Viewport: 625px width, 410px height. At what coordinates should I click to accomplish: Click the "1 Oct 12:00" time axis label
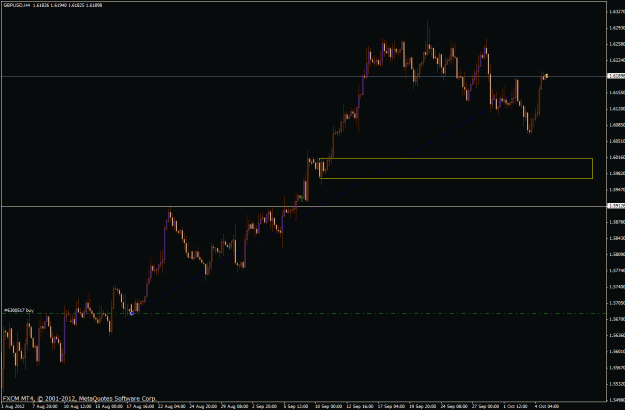pyautogui.click(x=517, y=406)
